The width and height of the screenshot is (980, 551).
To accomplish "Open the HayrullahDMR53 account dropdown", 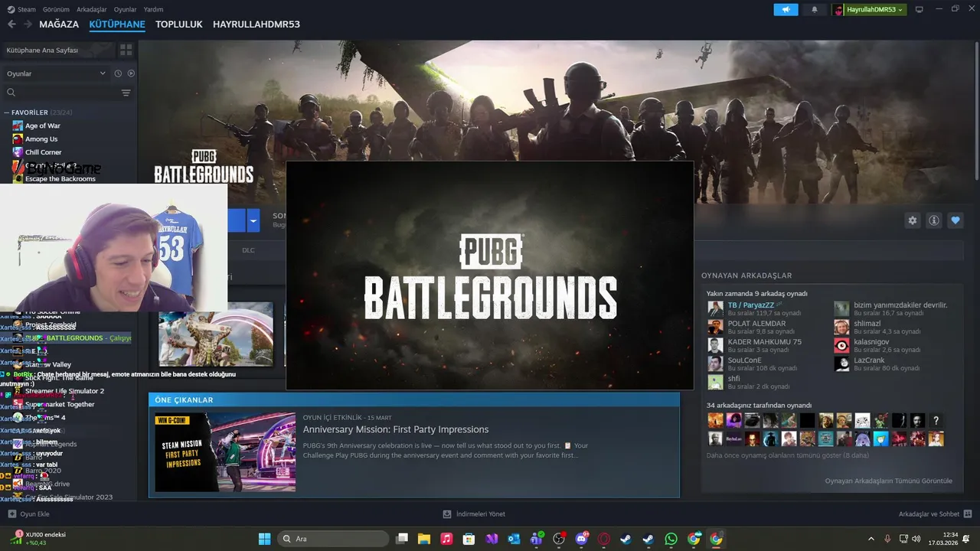I will [869, 9].
